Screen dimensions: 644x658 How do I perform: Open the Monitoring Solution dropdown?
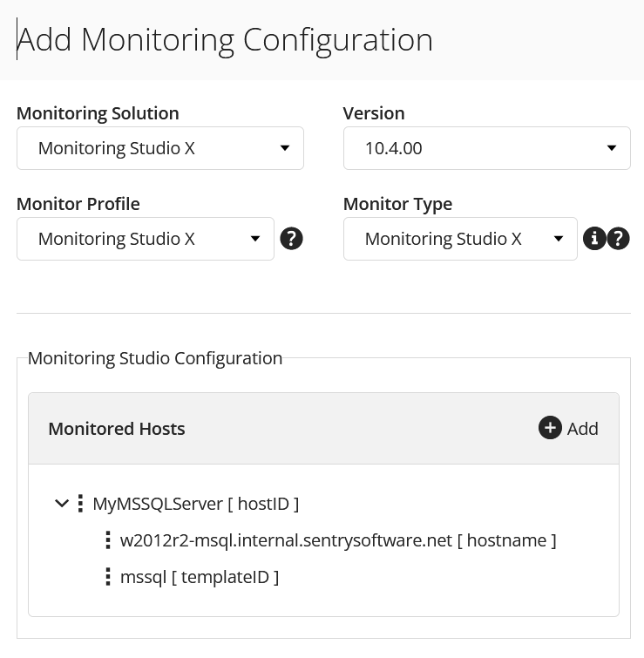tap(160, 148)
